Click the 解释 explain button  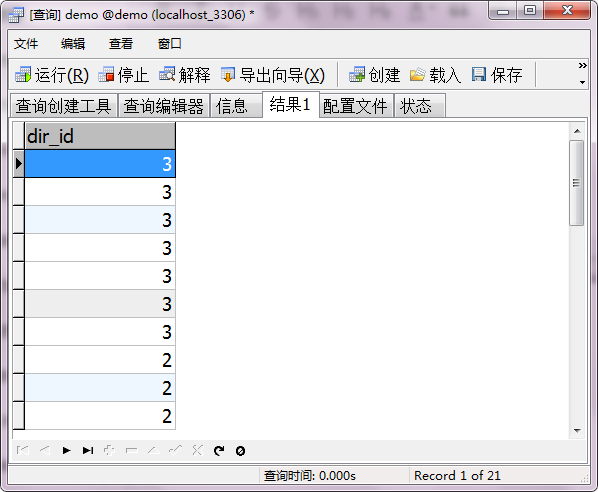coord(185,75)
